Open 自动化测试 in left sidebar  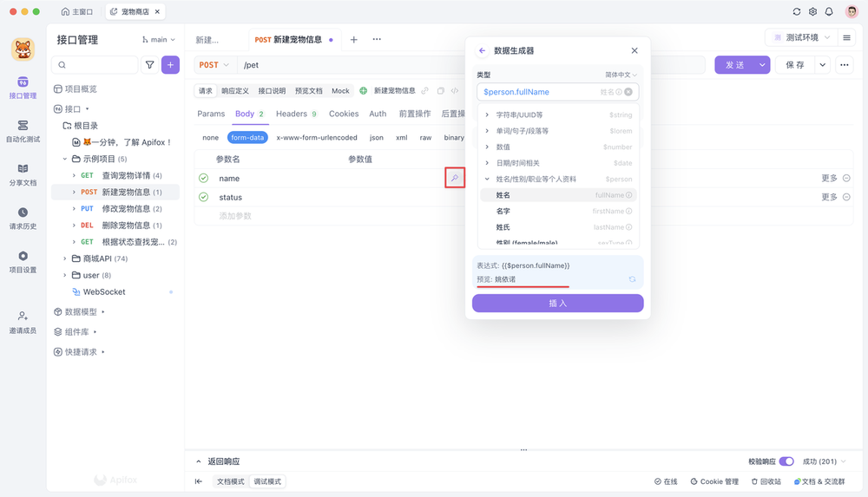pyautogui.click(x=23, y=131)
